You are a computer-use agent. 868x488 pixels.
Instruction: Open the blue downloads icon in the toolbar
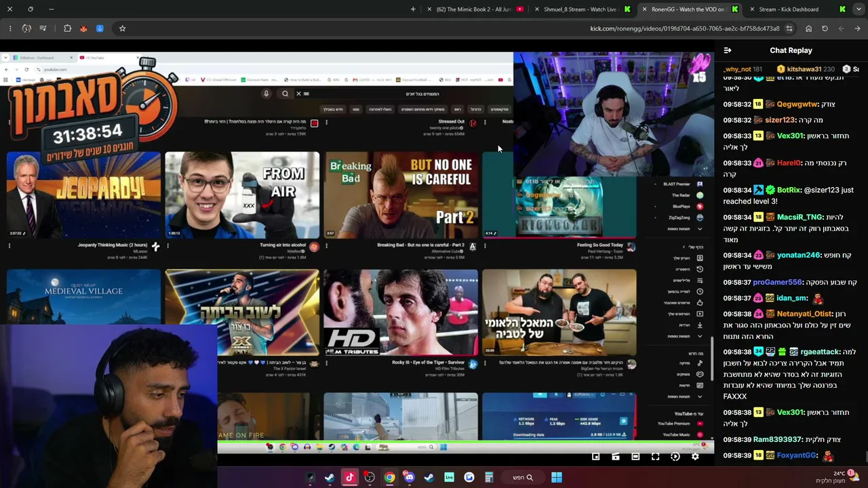(100, 28)
